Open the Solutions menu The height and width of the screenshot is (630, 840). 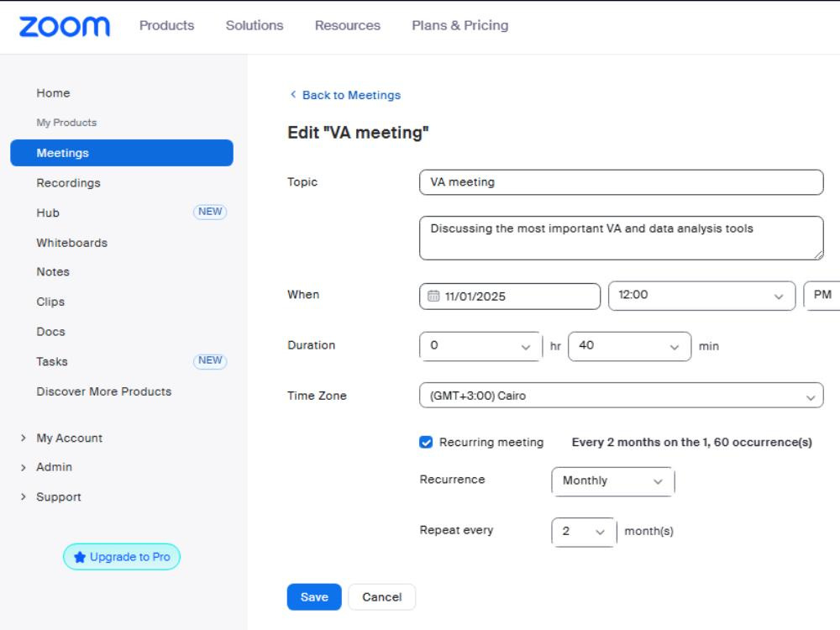point(255,26)
